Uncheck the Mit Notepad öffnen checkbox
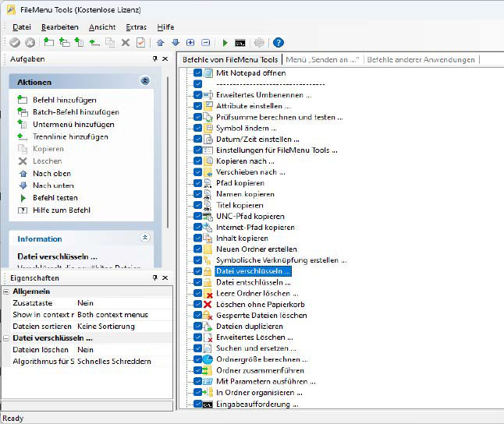 pos(197,73)
